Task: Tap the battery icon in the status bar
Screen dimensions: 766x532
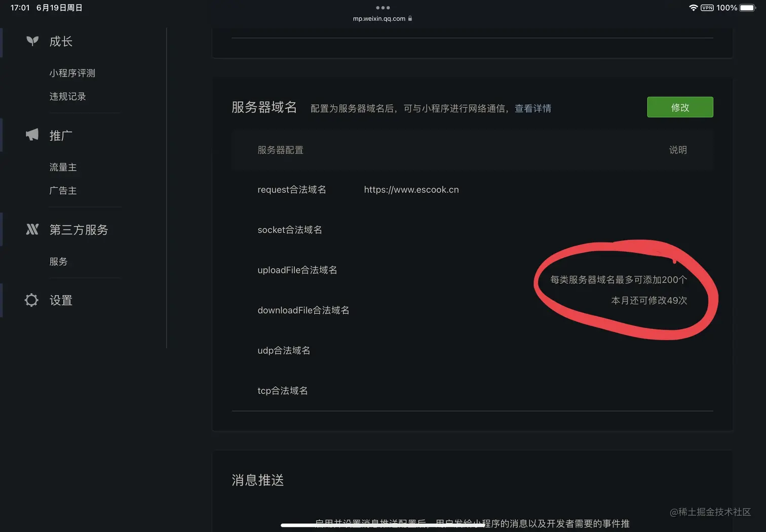Action: [x=746, y=8]
